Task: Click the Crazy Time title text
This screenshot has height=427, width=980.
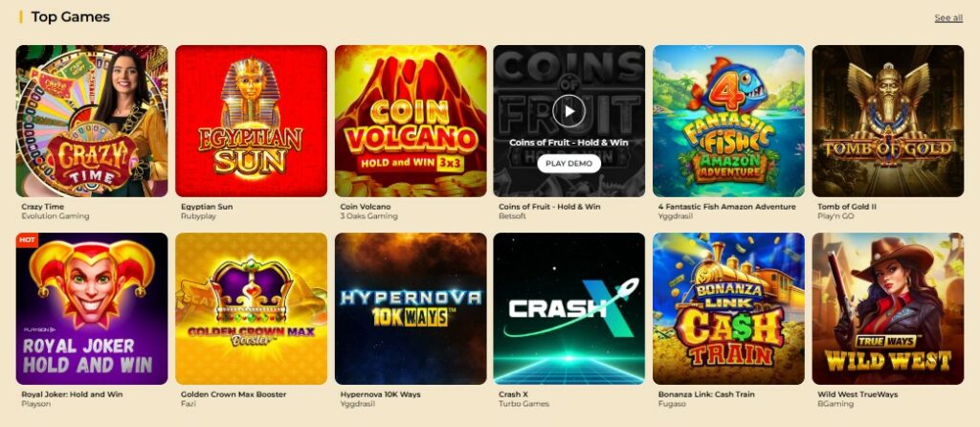Action: 42,206
